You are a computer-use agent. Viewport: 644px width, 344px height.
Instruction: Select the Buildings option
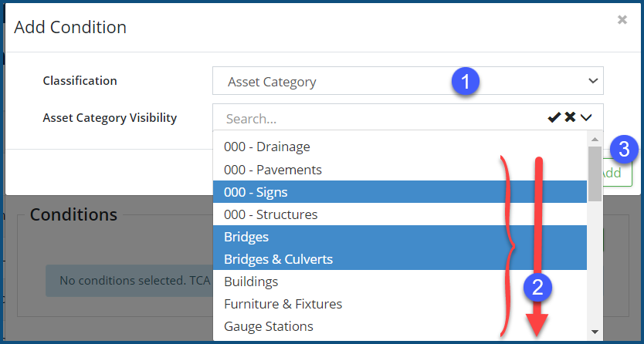251,282
